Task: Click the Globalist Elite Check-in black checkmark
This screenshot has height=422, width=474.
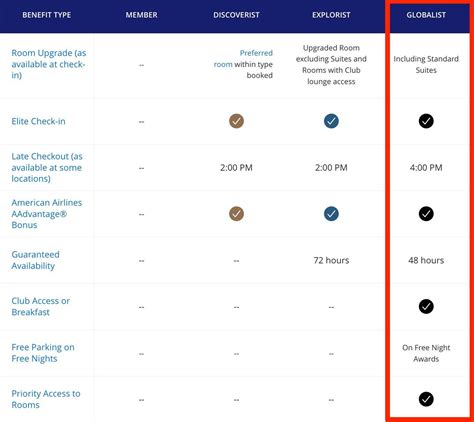Action: click(426, 121)
